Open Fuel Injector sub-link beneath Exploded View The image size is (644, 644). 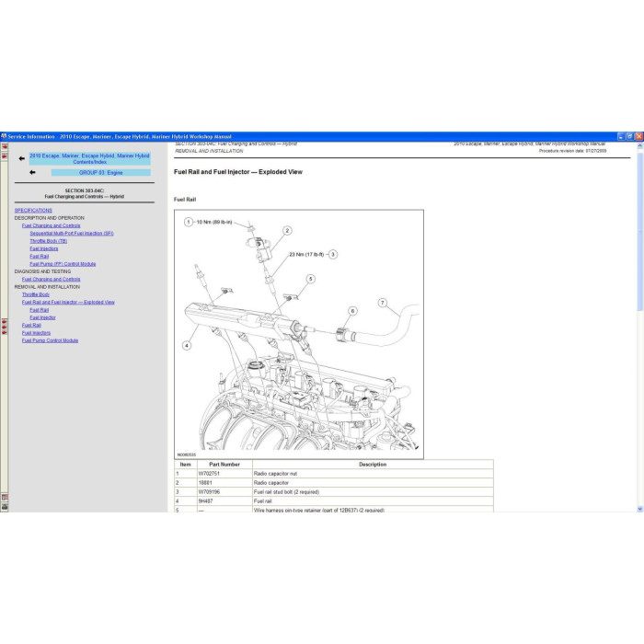point(42,317)
